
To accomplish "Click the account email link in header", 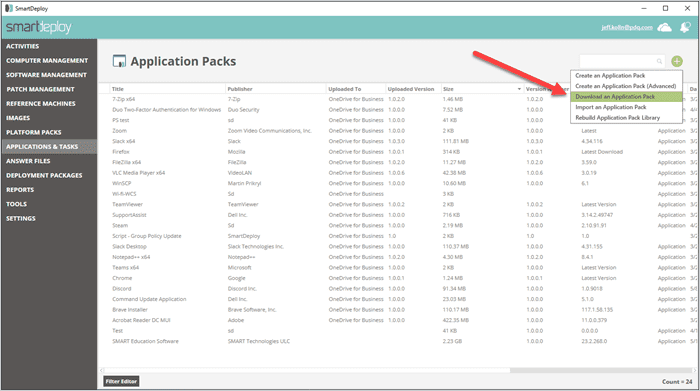I will pyautogui.click(x=627, y=28).
